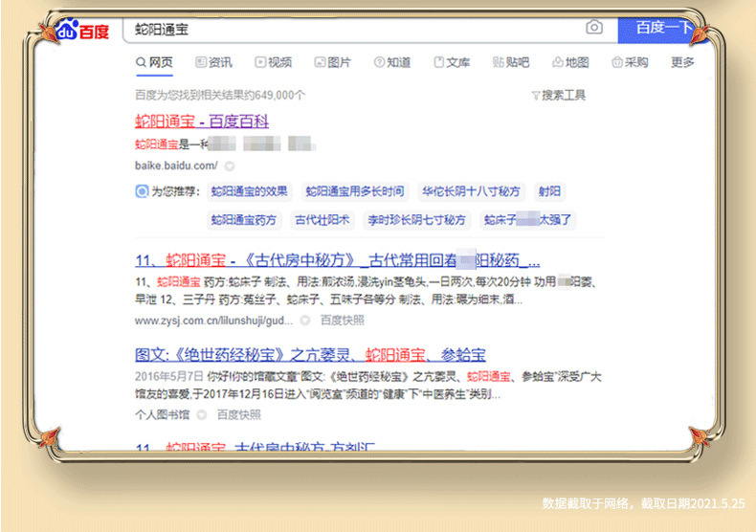Click the baike.baidu.com/ URL
756x532 pixels.
tap(176, 166)
